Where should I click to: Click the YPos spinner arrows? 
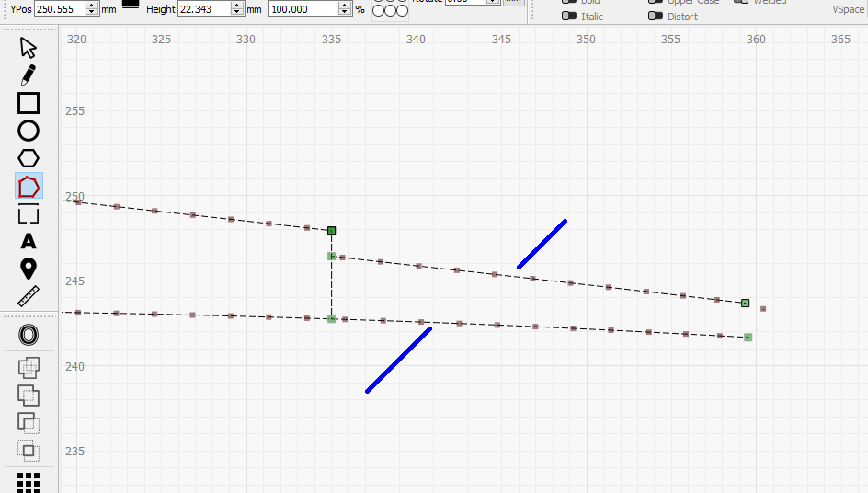point(91,8)
